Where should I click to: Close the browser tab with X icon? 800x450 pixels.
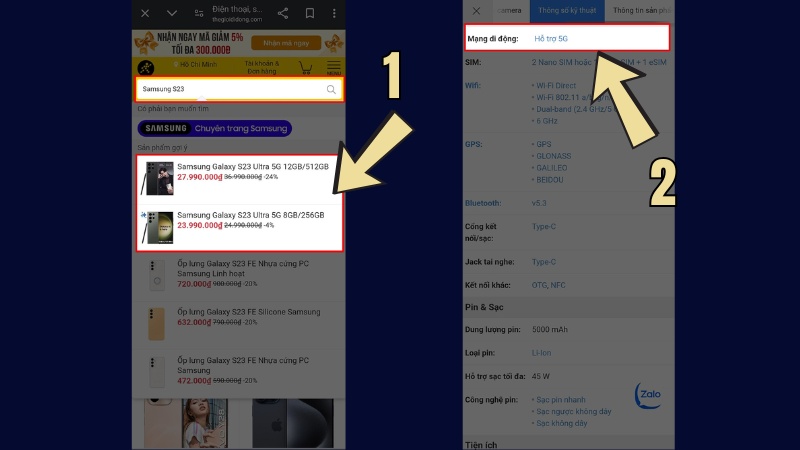pos(146,13)
